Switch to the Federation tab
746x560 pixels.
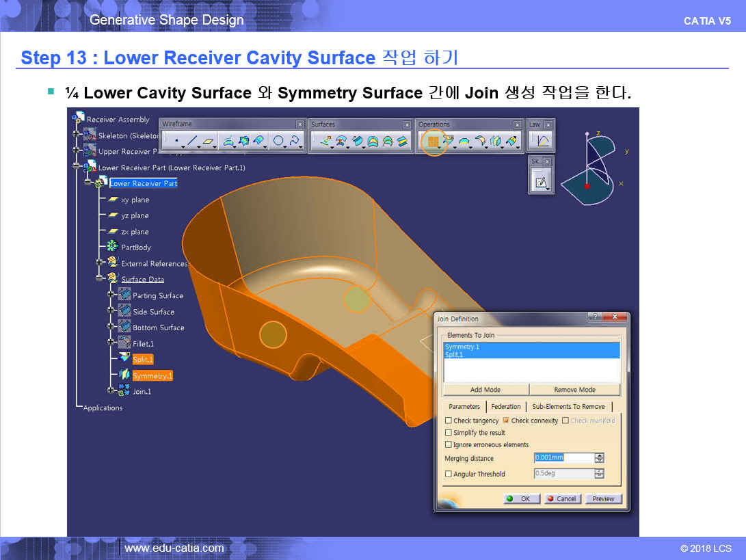click(506, 406)
